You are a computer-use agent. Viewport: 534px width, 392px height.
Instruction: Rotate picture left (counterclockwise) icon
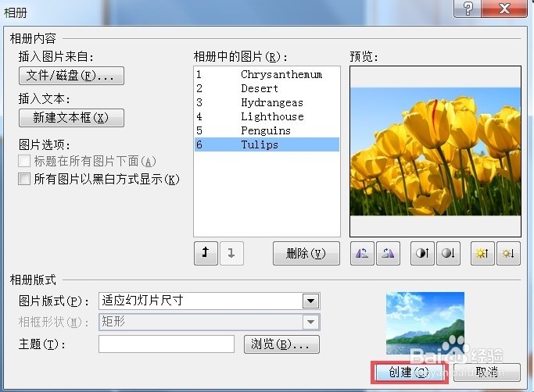point(362,253)
